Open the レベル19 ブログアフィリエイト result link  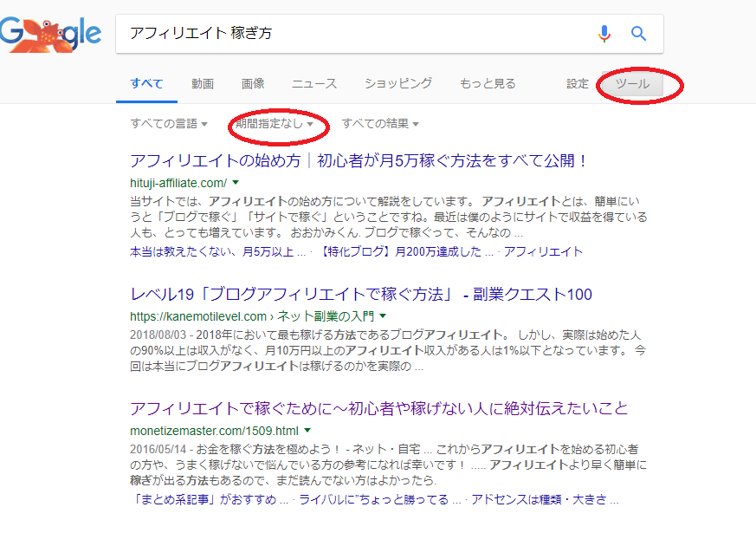click(361, 295)
